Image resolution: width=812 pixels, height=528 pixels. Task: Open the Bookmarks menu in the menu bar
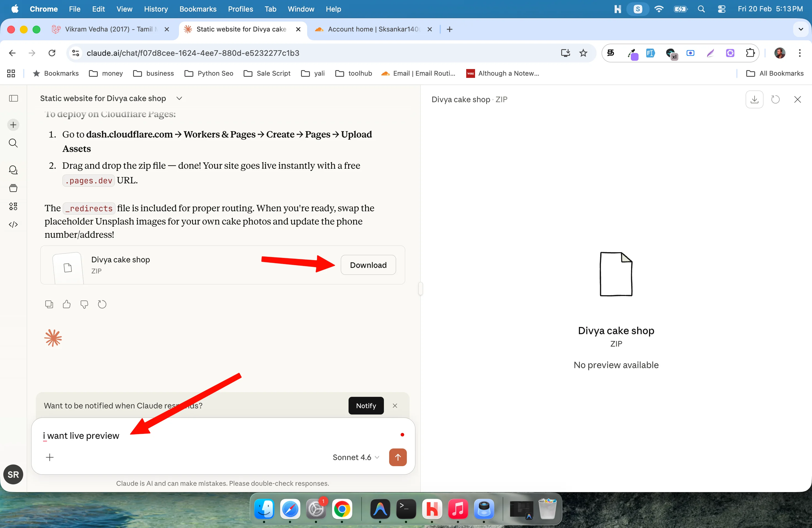(x=198, y=9)
